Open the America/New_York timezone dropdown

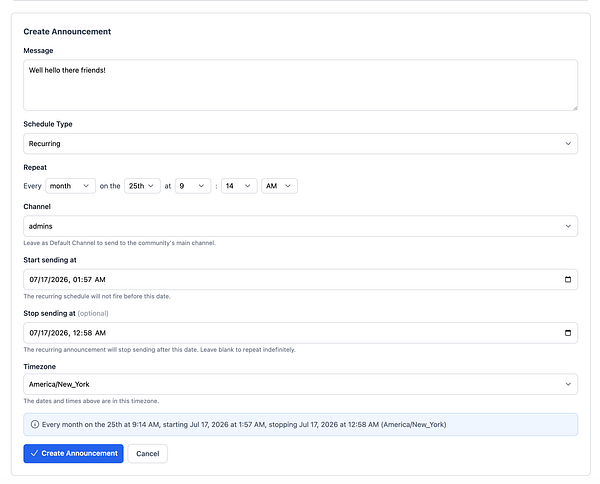(x=300, y=384)
